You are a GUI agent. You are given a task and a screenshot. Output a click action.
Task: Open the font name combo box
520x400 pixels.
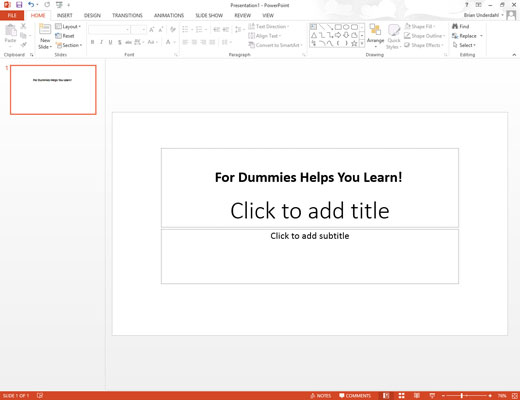109,30
